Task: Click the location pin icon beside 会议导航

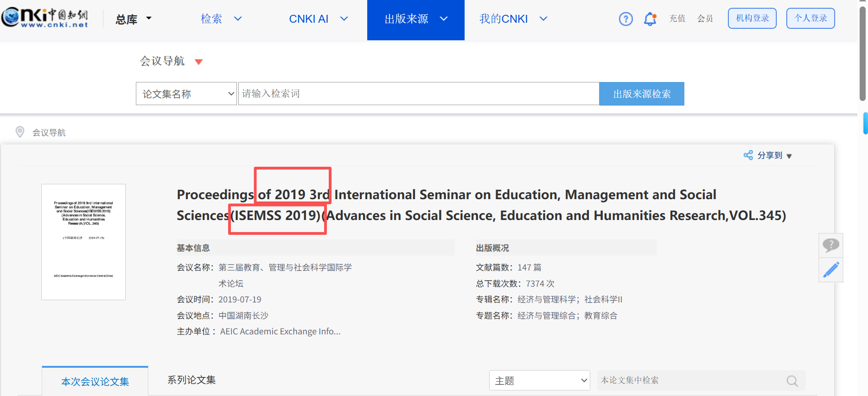Action: coord(20,132)
